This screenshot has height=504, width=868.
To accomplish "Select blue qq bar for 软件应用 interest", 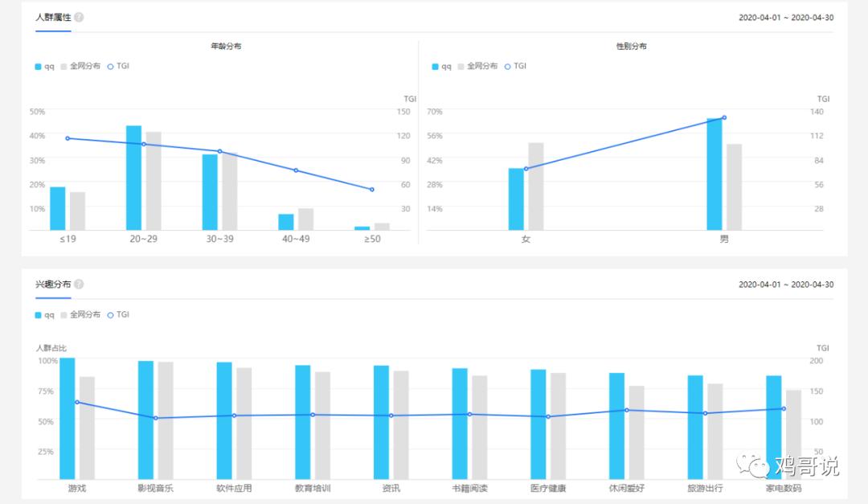I will (x=224, y=421).
